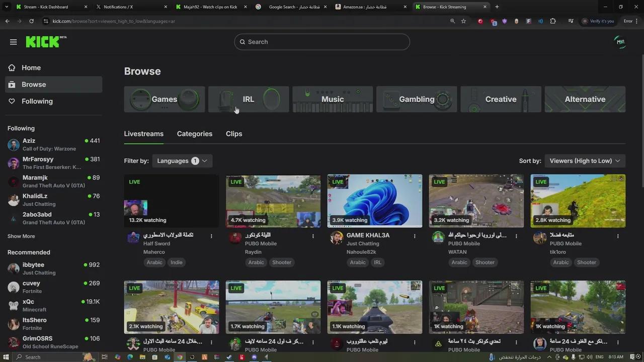
Task: Open cuvey channel in Recommended list
Action: coord(54,287)
